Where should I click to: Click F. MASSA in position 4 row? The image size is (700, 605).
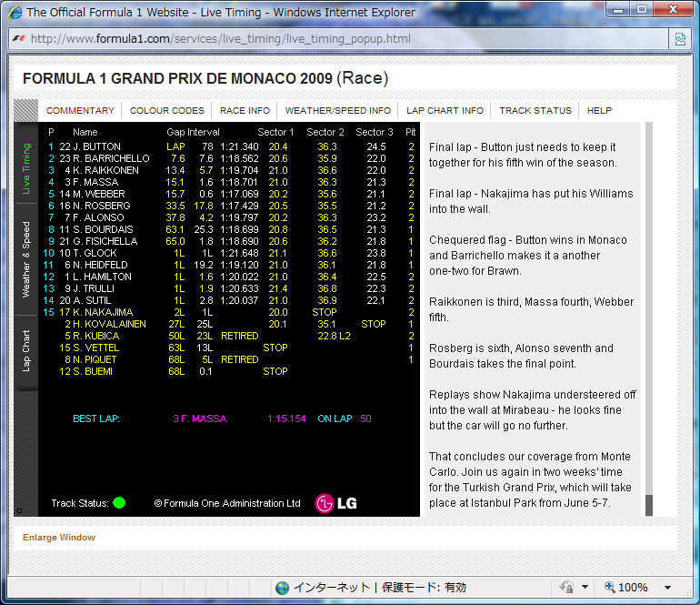95,182
